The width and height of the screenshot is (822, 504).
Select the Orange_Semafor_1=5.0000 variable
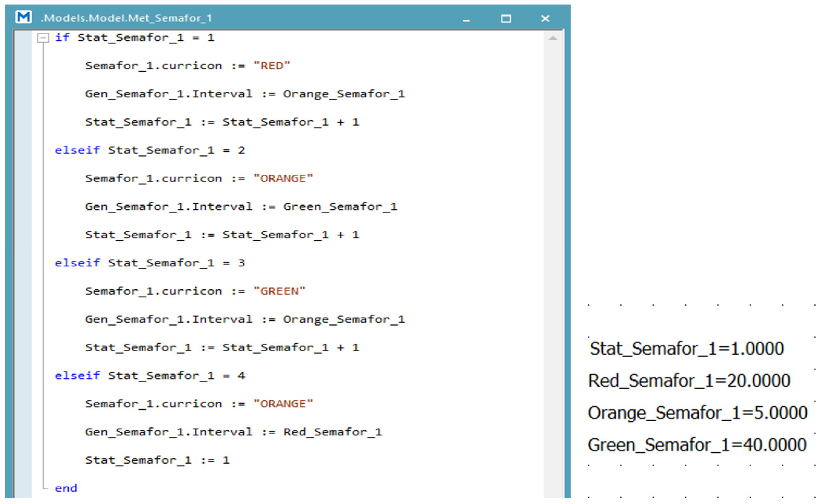[697, 413]
